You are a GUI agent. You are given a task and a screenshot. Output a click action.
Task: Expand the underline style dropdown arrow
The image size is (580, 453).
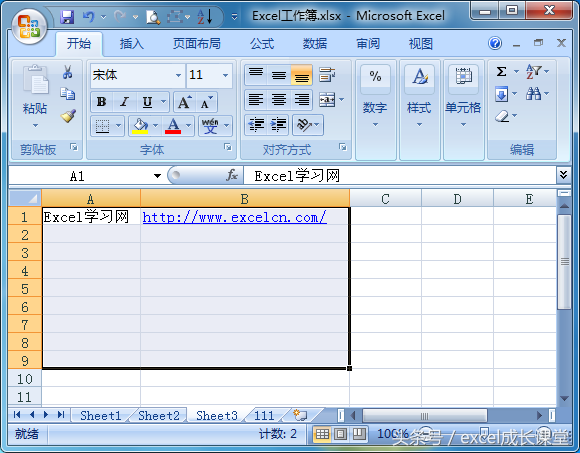point(163,102)
